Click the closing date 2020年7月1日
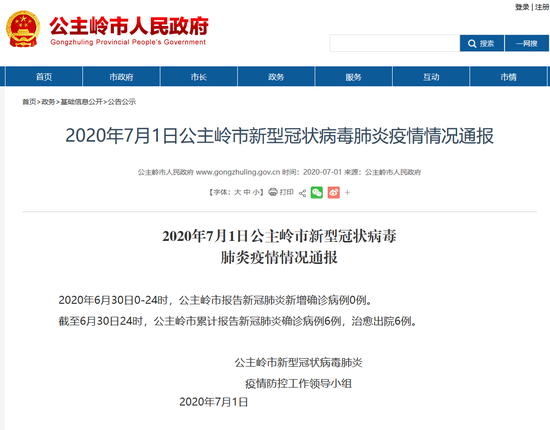The height and width of the screenshot is (430, 550). tap(214, 402)
